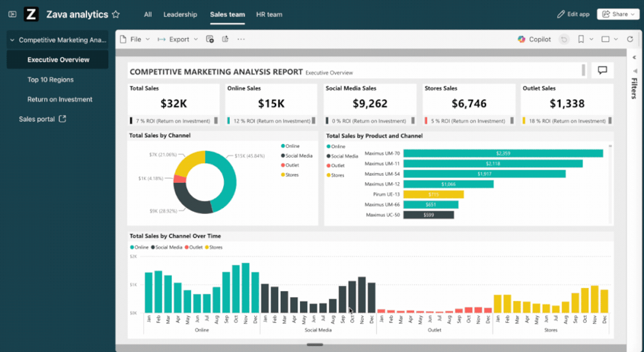Expand the Share dropdown chevron

coord(633,15)
